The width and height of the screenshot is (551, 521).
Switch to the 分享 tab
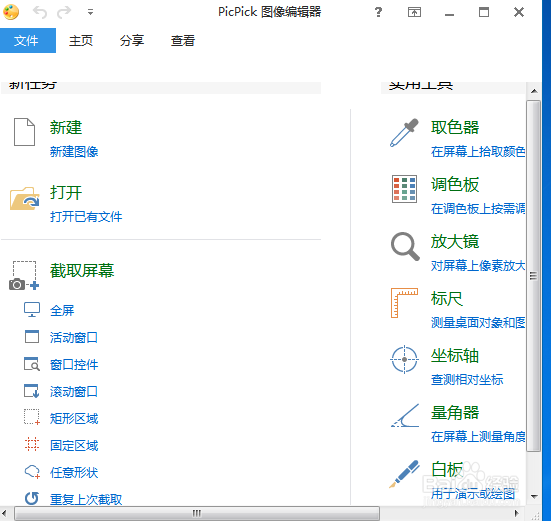(x=132, y=40)
